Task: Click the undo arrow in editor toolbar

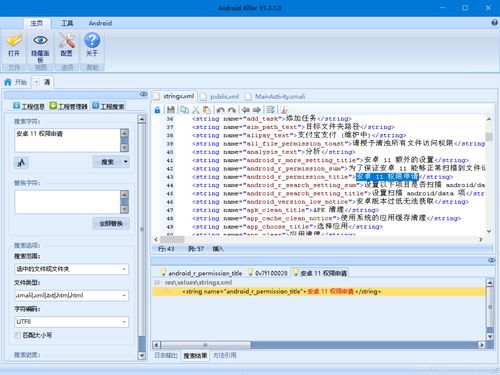Action: (220, 110)
